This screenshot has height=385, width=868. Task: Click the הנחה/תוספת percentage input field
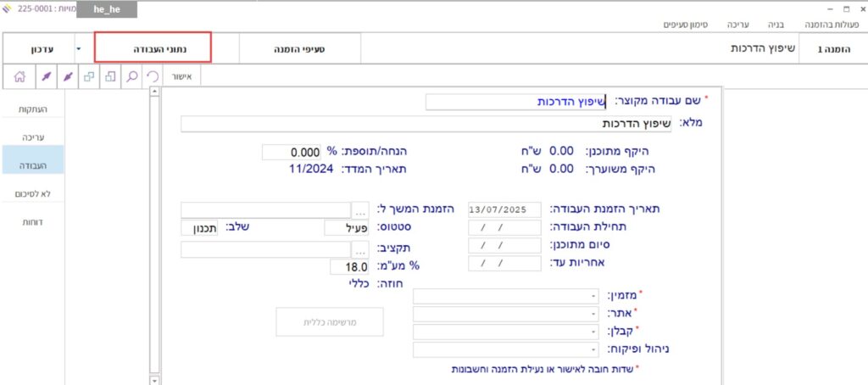pos(291,152)
